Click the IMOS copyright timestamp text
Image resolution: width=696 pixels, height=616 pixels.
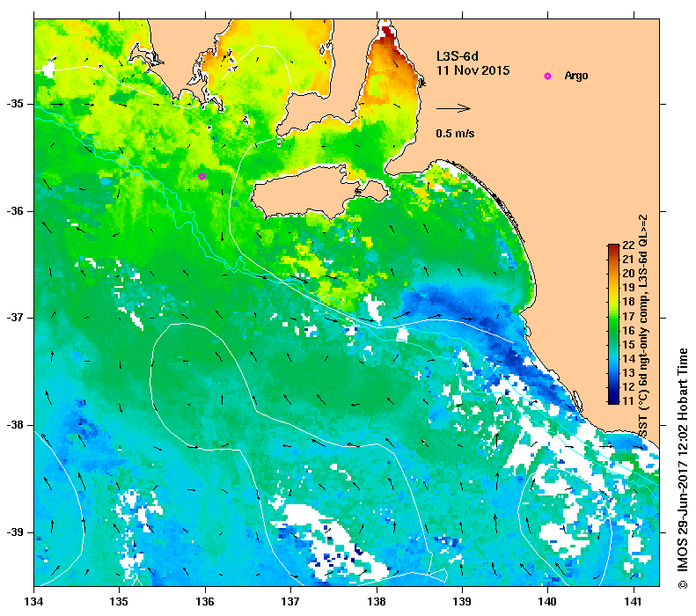pos(683,468)
